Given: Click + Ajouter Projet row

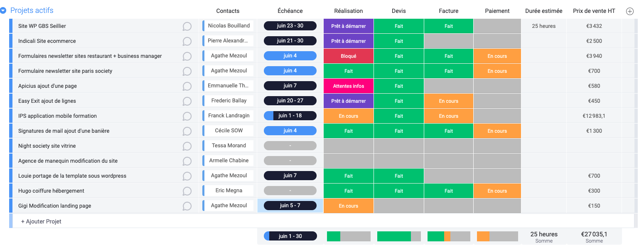Looking at the screenshot, I should [42, 221].
